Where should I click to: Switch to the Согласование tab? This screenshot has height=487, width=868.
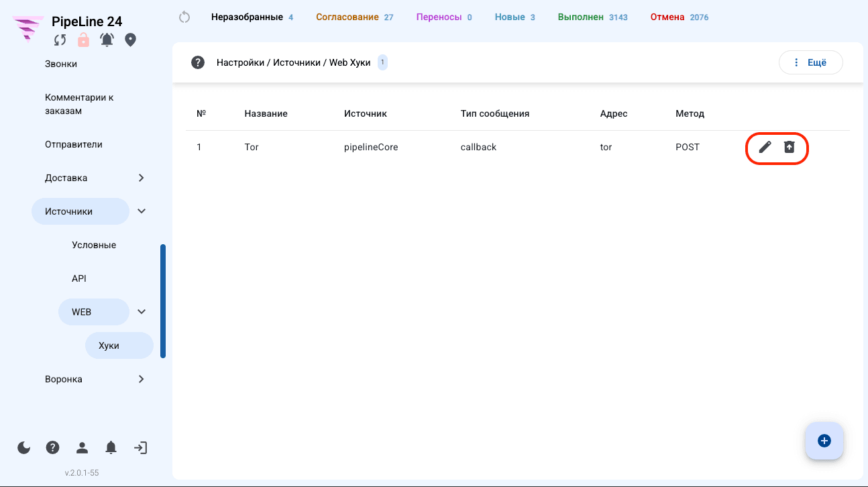point(354,17)
